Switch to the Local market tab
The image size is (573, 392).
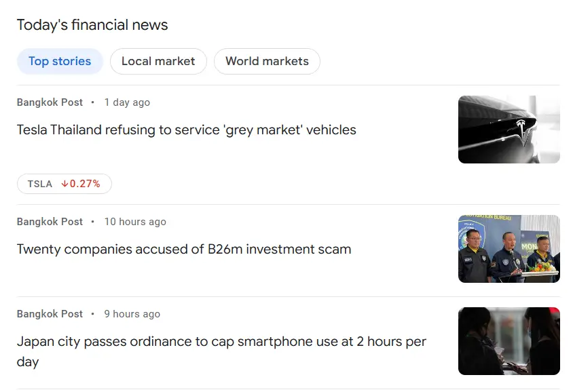pyautogui.click(x=158, y=61)
